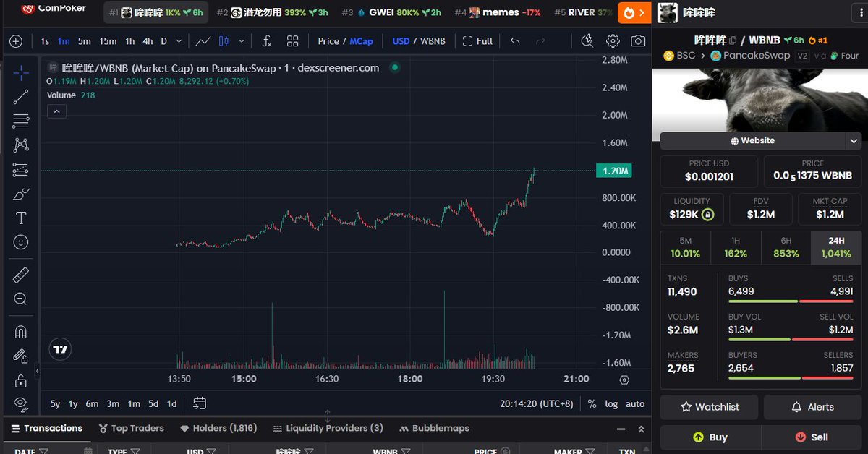Select the crosshair cursor tool
Screen dimensions: 868x454
point(21,72)
